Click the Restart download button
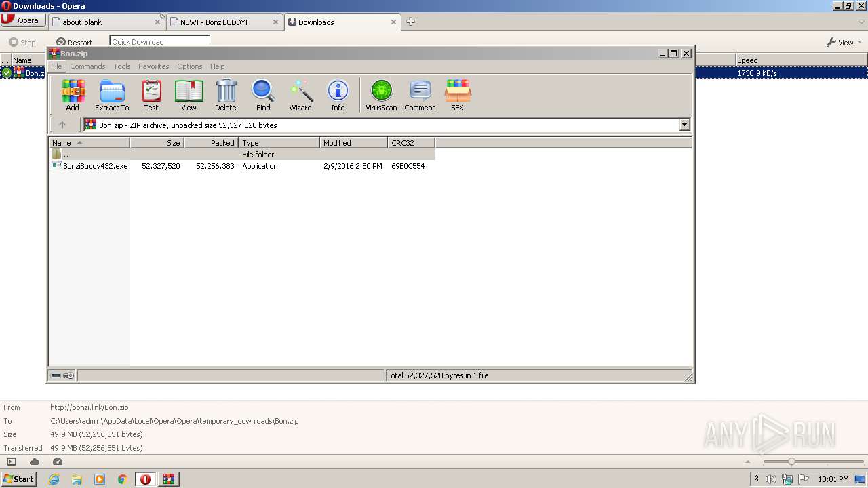868x488 pixels. click(74, 42)
